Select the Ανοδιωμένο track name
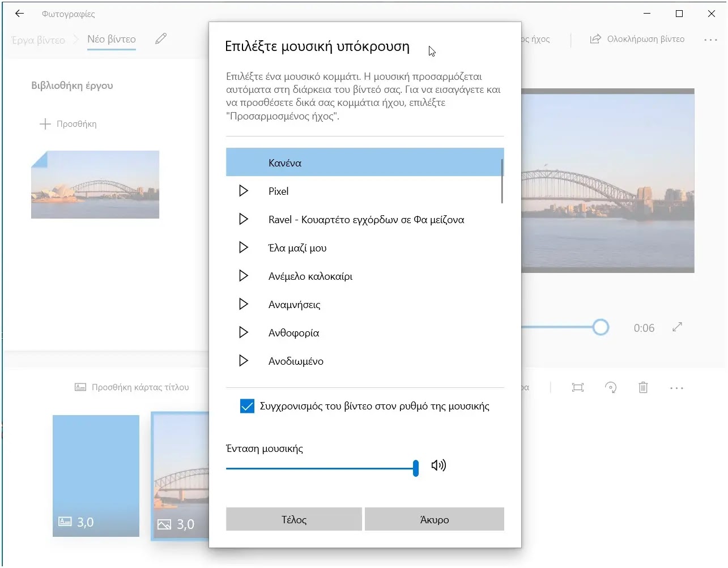This screenshot has height=568, width=728. (296, 361)
